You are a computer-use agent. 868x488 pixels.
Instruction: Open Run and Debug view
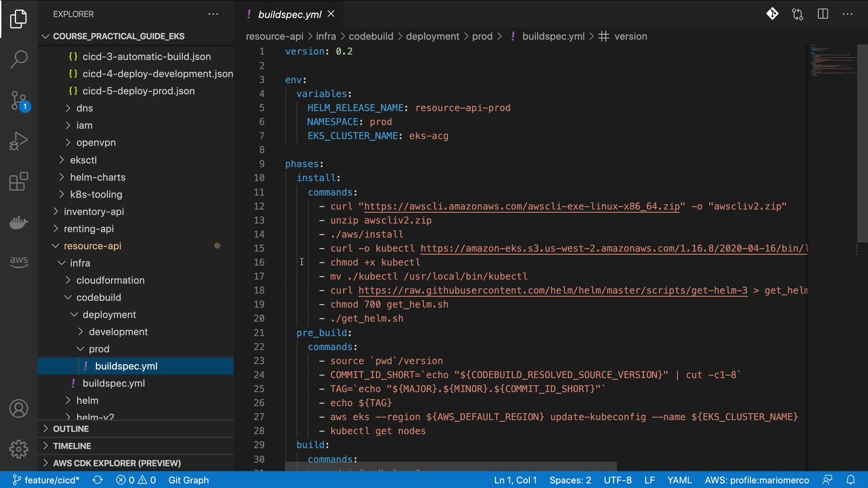click(19, 141)
